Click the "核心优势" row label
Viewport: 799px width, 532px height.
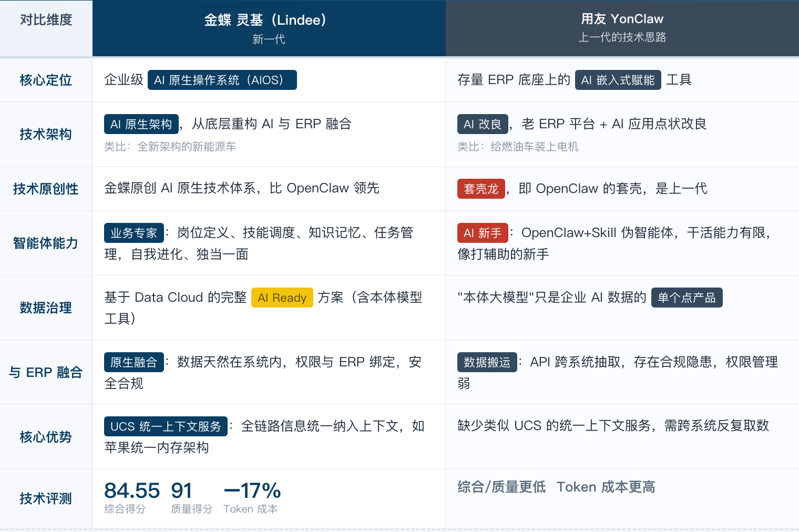pos(46,437)
